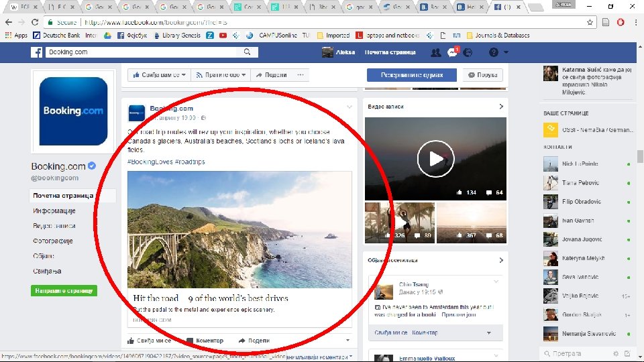Click inside the Facebook search field
Screen dimensions: 644x362
point(142,52)
